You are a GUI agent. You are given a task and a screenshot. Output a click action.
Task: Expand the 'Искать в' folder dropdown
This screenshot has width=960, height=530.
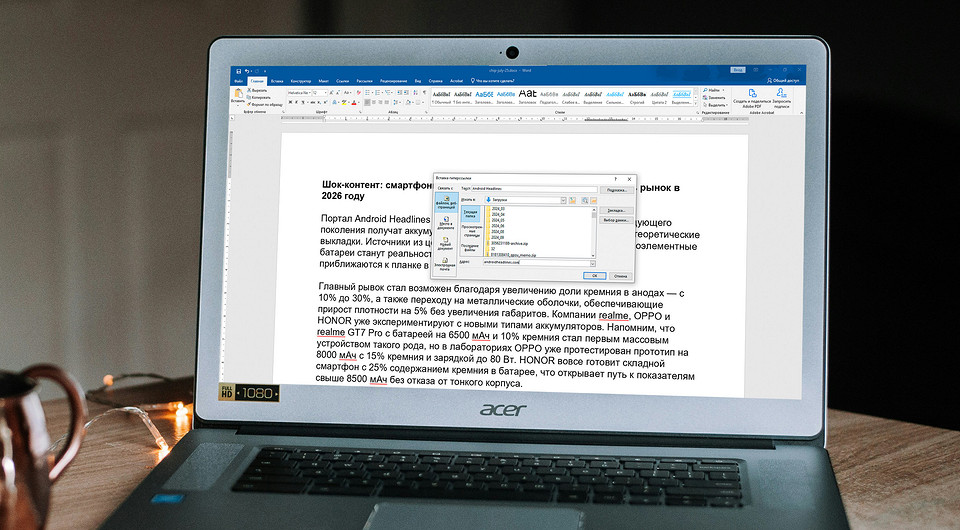pos(561,200)
